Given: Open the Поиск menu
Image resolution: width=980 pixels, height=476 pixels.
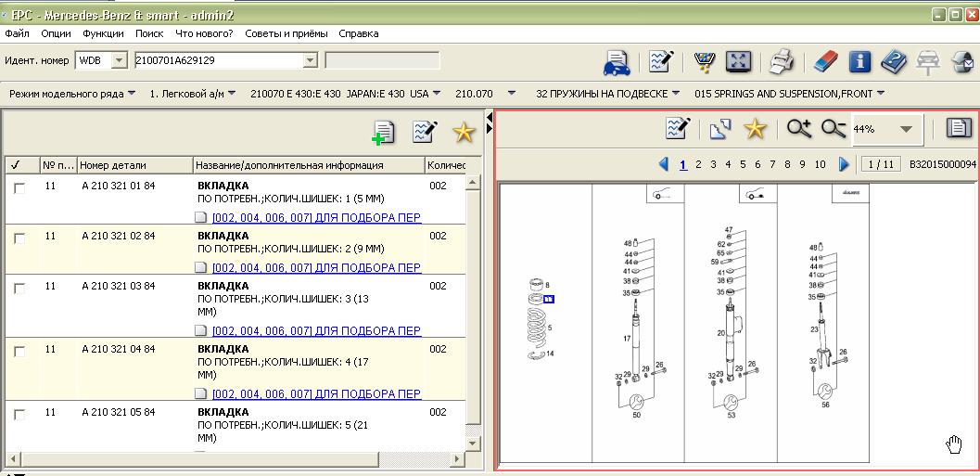Looking at the screenshot, I should tap(149, 33).
